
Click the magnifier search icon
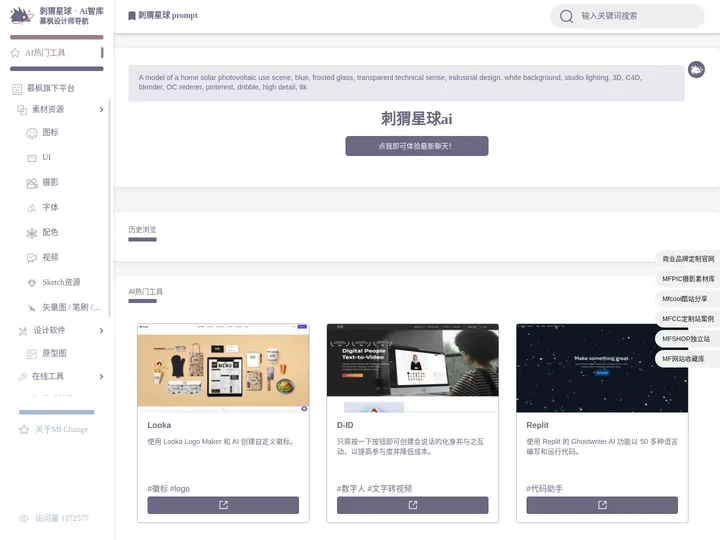566,16
